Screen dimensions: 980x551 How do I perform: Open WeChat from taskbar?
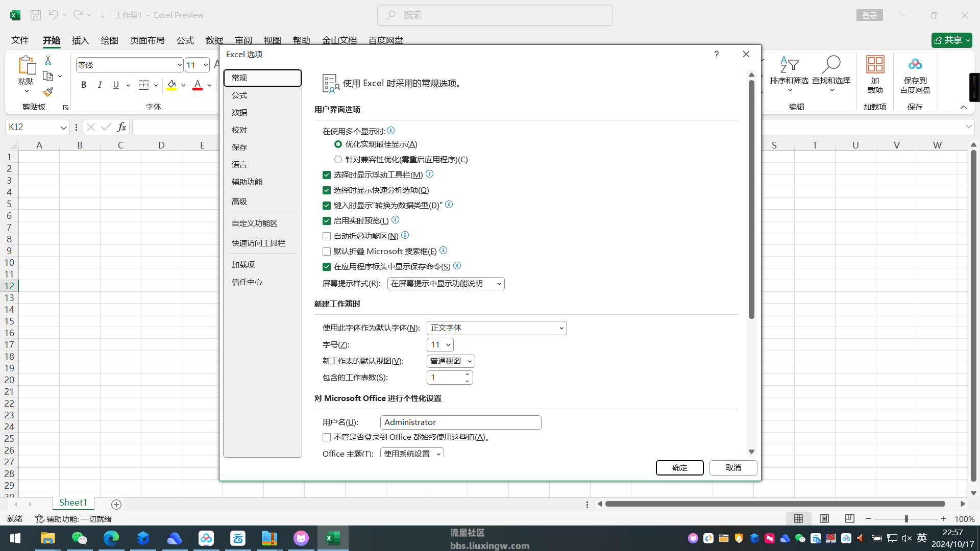pyautogui.click(x=80, y=538)
